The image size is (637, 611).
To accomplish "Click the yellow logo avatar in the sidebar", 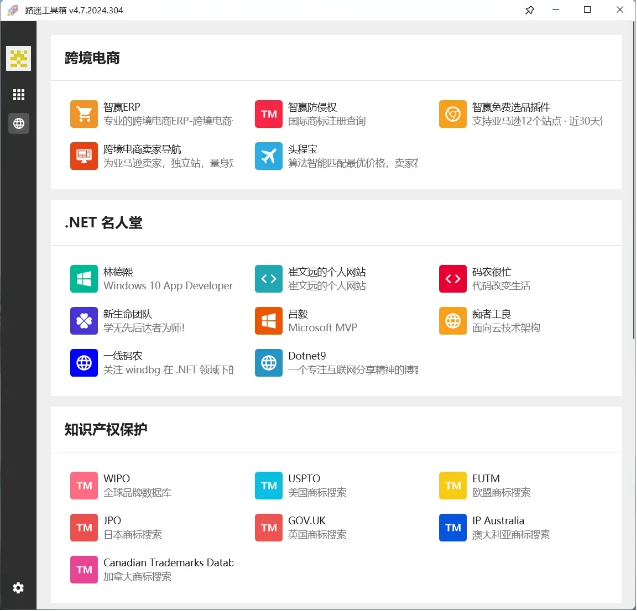I will click(18, 58).
